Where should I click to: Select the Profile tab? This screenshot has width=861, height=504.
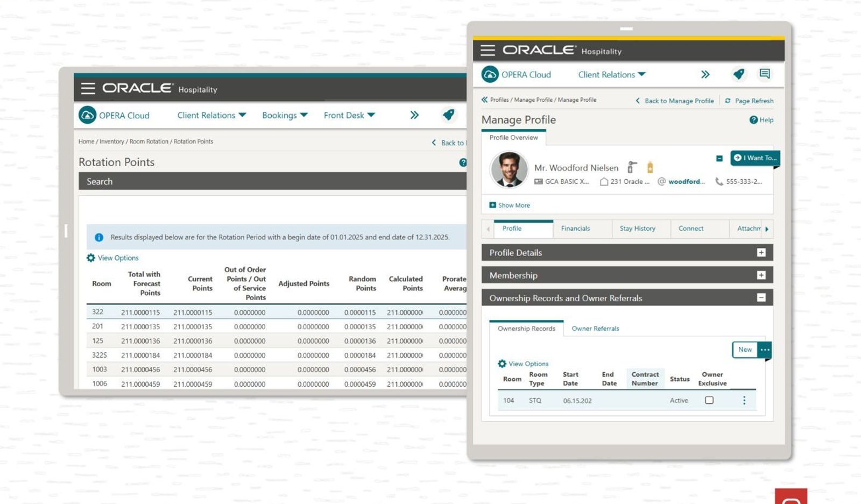(x=523, y=229)
